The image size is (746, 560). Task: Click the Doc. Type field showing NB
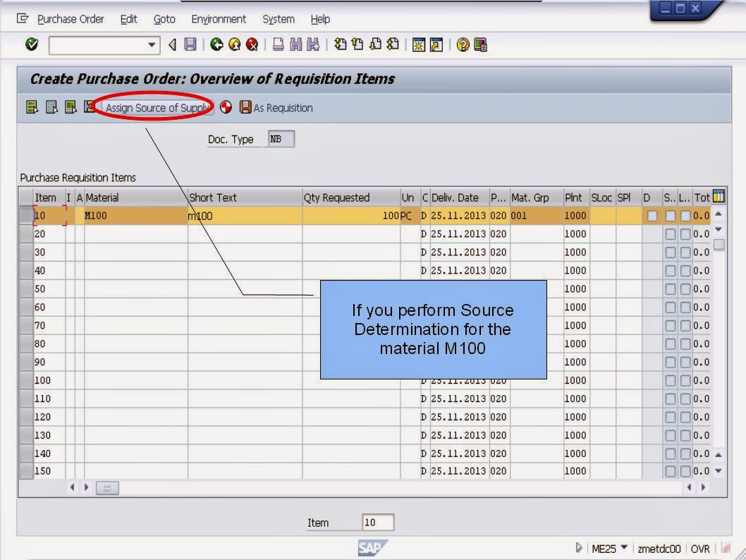[x=281, y=139]
